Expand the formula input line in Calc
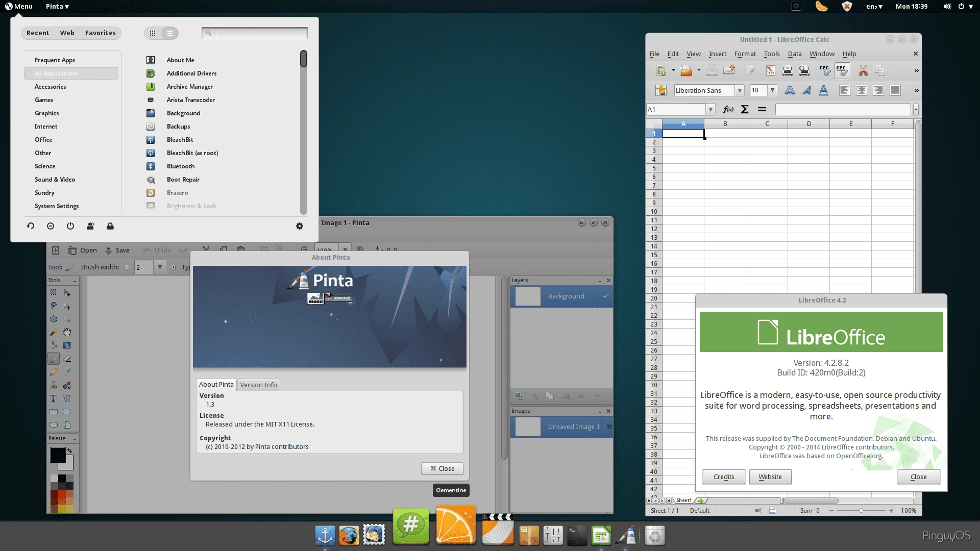Viewport: 980px width, 551px height. click(916, 109)
